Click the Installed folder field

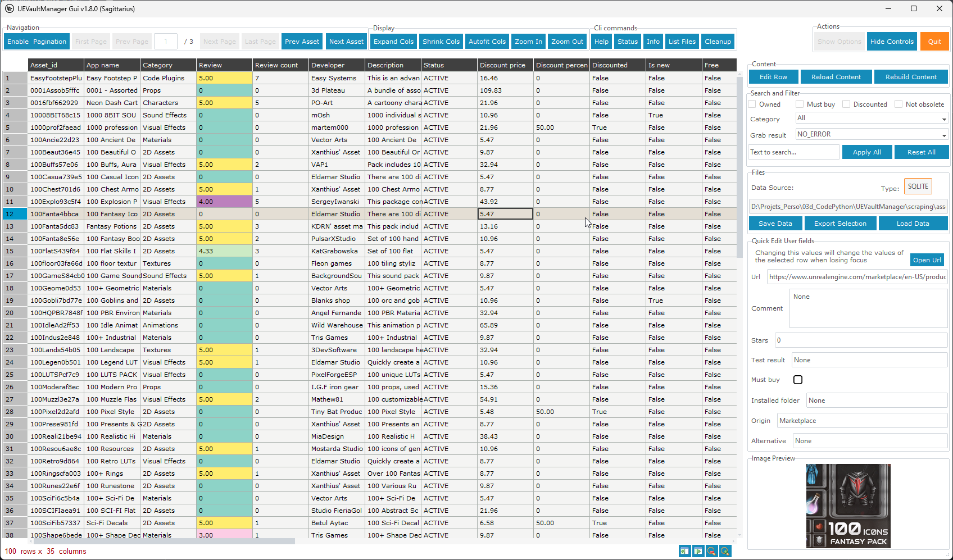click(x=877, y=400)
